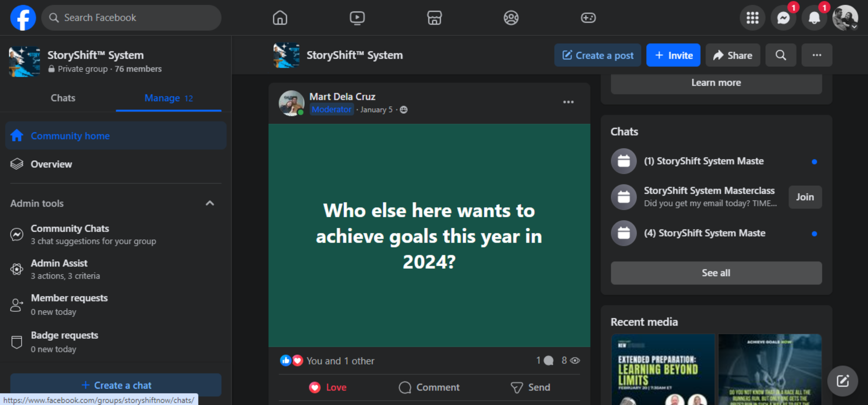Screen dimensions: 868x405
Task: Open Mart Dela Cruz profile name
Action: 342,97
